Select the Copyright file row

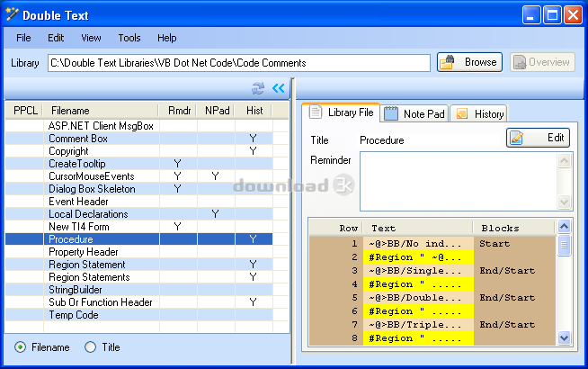138,151
